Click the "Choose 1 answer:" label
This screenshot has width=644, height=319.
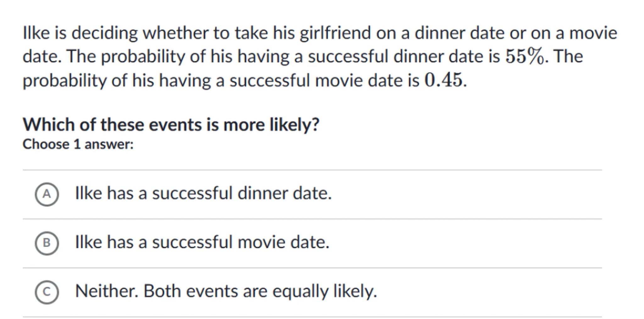pyautogui.click(x=78, y=144)
